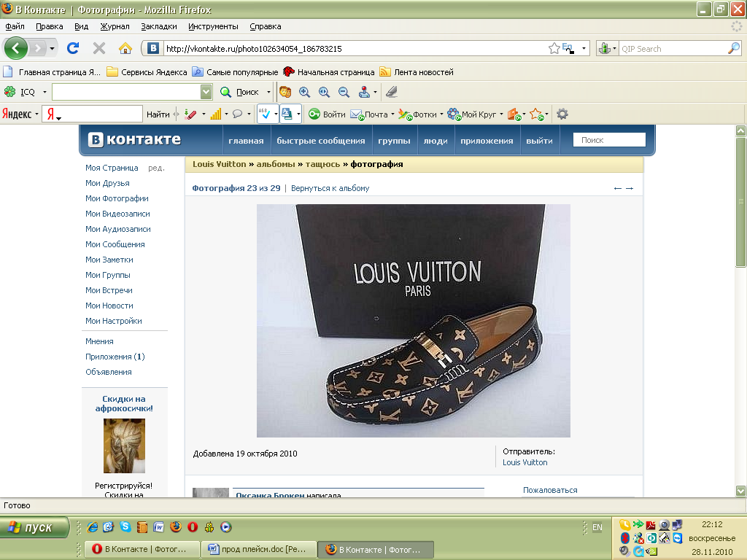Click the Пожаловаться link
This screenshot has width=747, height=560.
click(550, 490)
